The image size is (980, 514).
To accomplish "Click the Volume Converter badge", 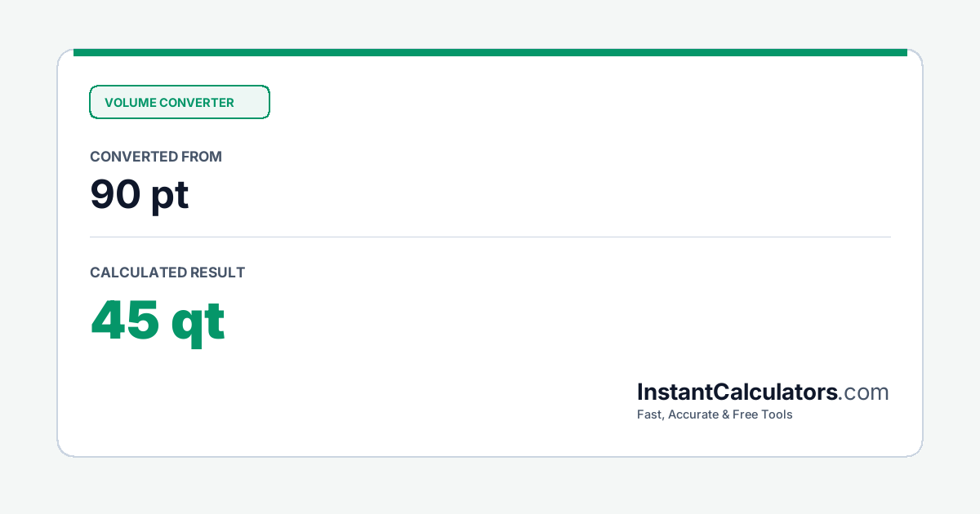I will click(179, 102).
